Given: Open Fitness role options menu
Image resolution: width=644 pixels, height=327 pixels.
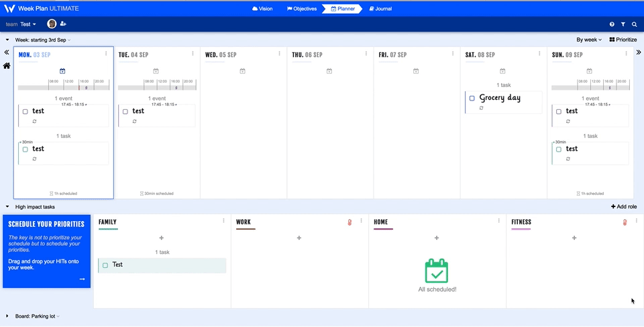Looking at the screenshot, I should tap(637, 220).
